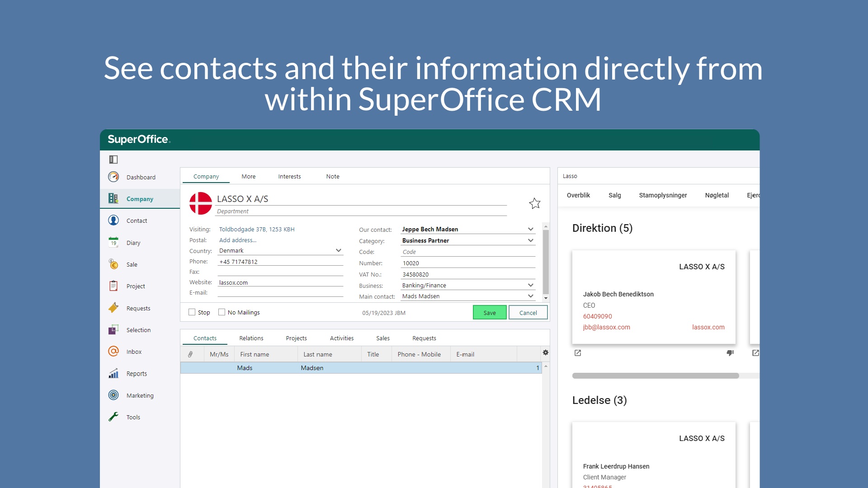Viewport: 868px width, 488px height.
Task: Select the Stamoplysninger tab in Lasso
Action: [663, 195]
